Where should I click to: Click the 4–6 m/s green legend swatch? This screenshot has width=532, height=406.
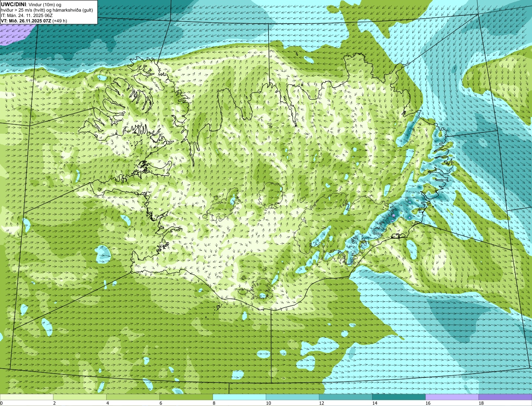tap(133, 397)
